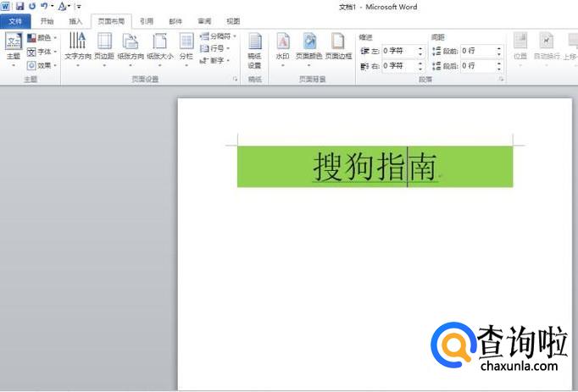Open Customize Quick Access Toolbar dropdown

pos(79,6)
